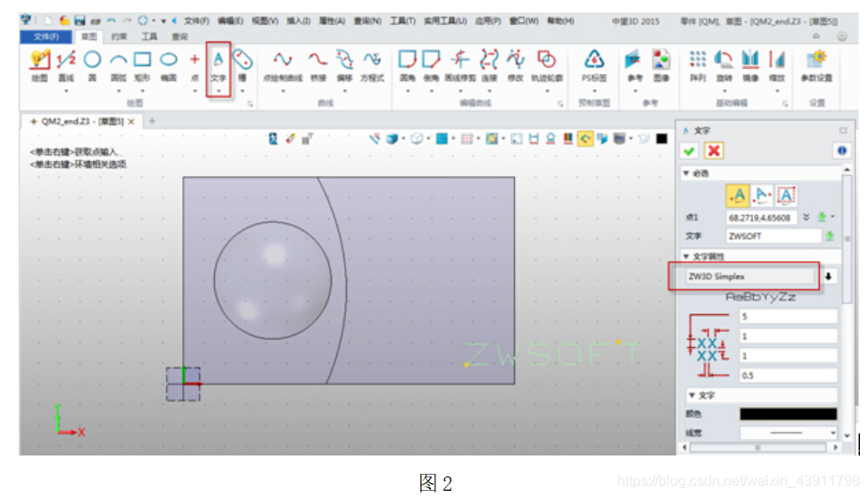Viewport: 868px width, 497px height.
Task: Open the 视图(V) menu
Action: 265,21
